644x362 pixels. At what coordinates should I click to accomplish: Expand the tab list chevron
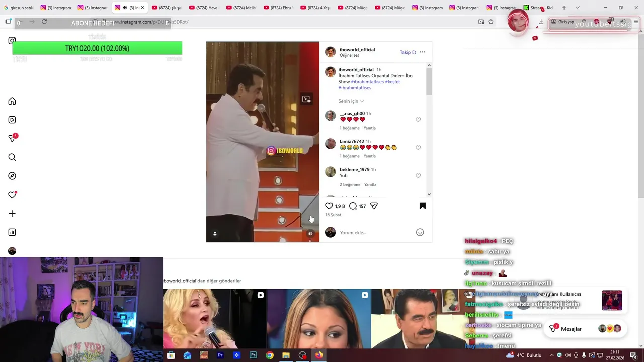coord(577,8)
